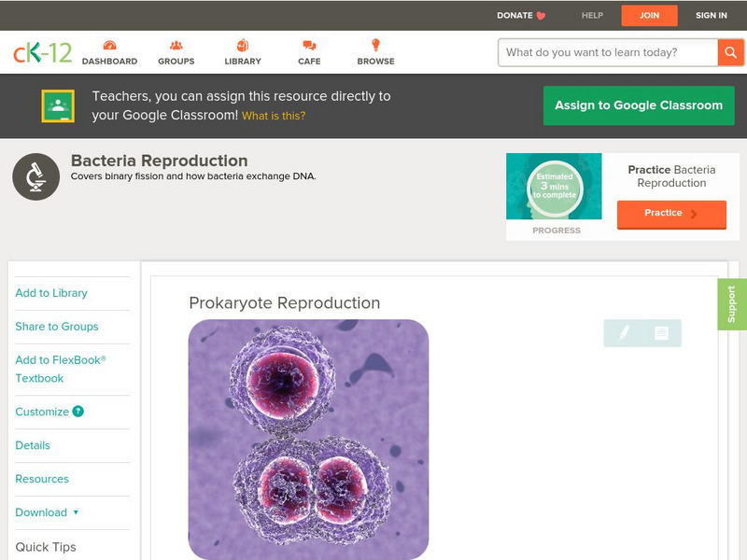
Task: Click the Assign to Google Classroom button
Action: click(x=639, y=105)
